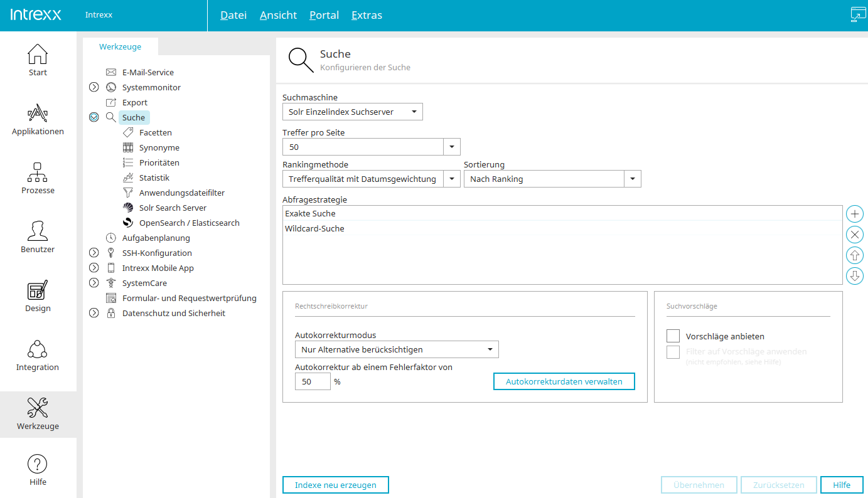868x498 pixels.
Task: Open the Applikationen module in sidebar
Action: click(x=38, y=119)
